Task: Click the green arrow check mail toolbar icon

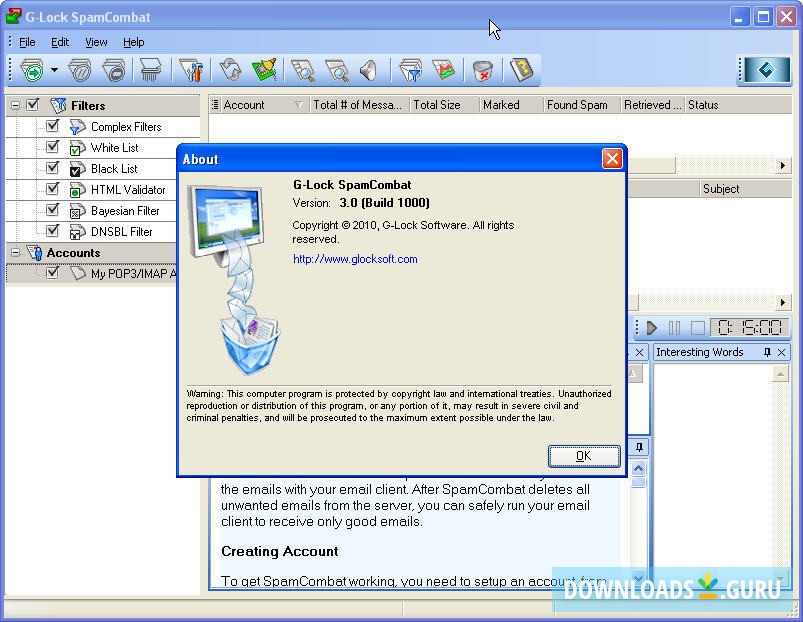Action: [x=32, y=70]
